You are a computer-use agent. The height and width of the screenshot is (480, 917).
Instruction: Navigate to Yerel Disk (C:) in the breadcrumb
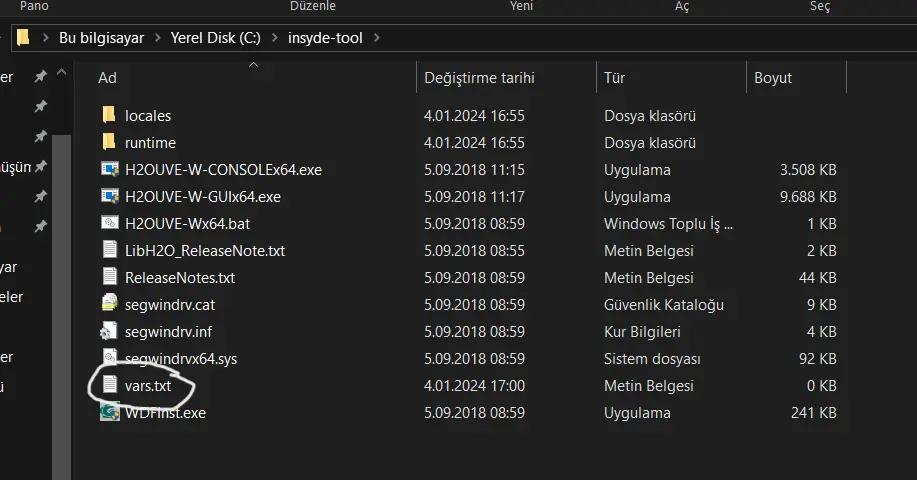pyautogui.click(x=215, y=38)
